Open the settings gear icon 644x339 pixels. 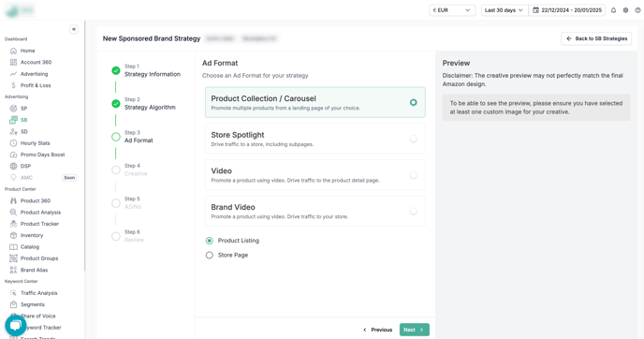tap(625, 10)
